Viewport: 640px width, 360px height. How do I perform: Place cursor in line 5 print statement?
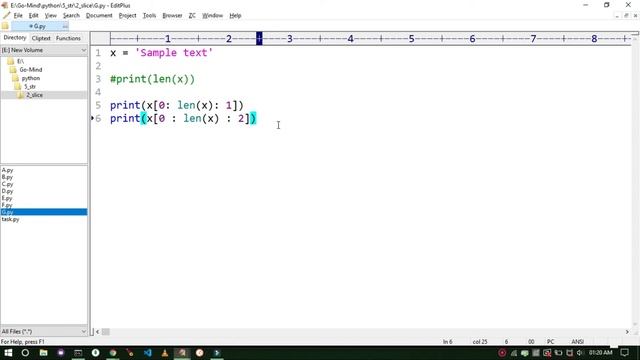177,105
